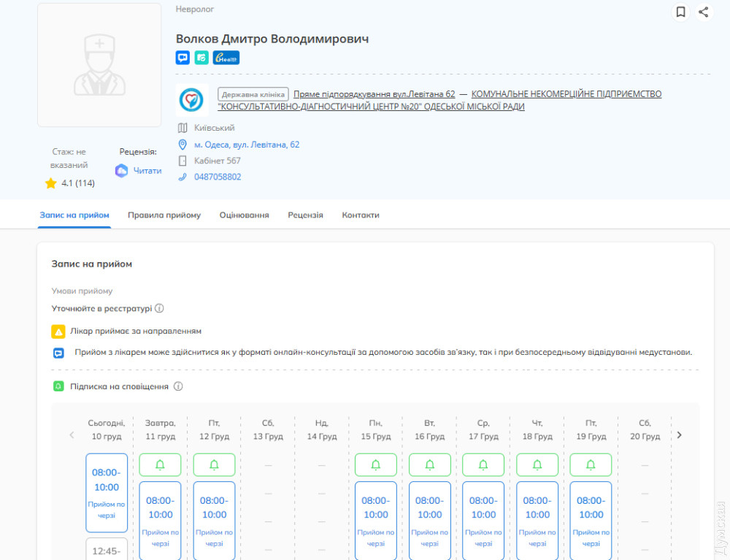Viewport: 730px width, 560px height.
Task: Call phone number 0487058802
Action: tap(218, 177)
